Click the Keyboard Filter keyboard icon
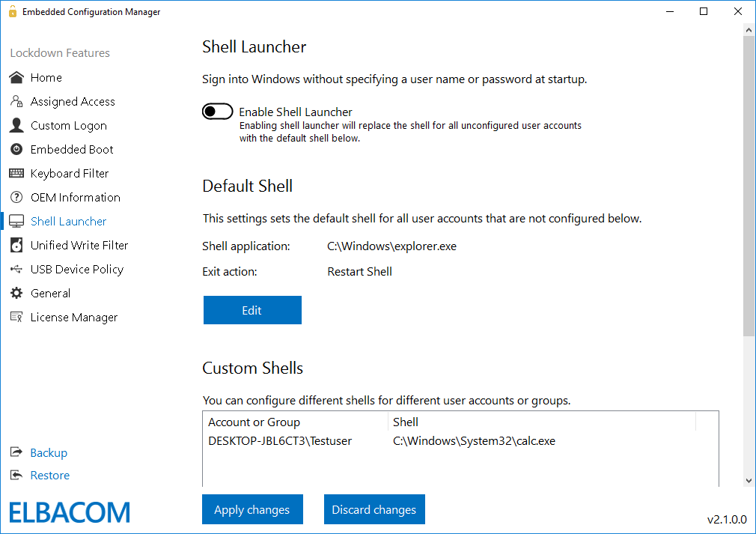Viewport: 756px width, 534px height. point(16,173)
